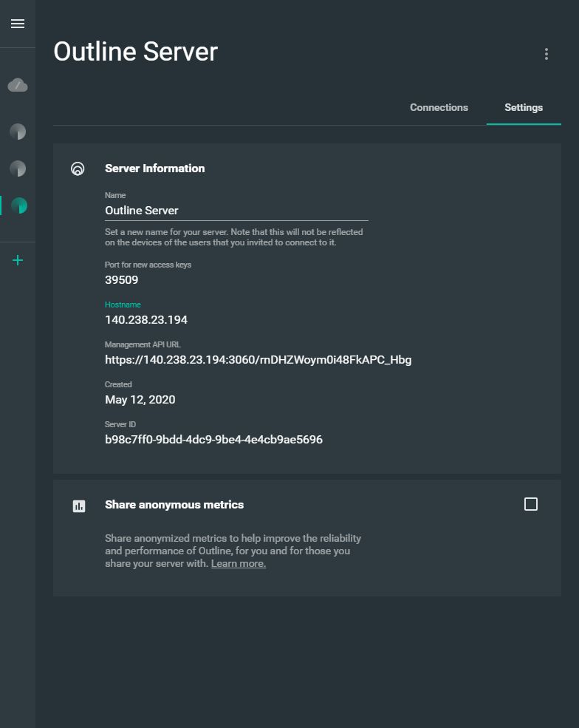
Task: Add a new server with plus icon
Action: pyautogui.click(x=18, y=260)
